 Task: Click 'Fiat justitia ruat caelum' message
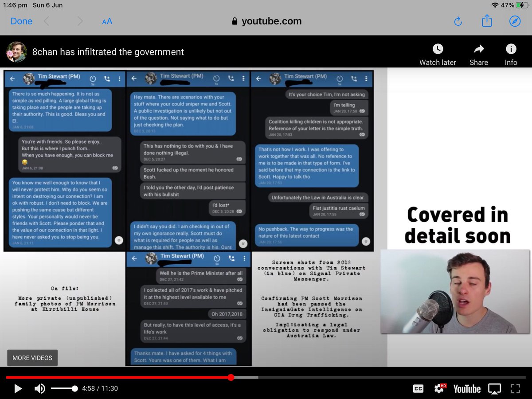(339, 211)
